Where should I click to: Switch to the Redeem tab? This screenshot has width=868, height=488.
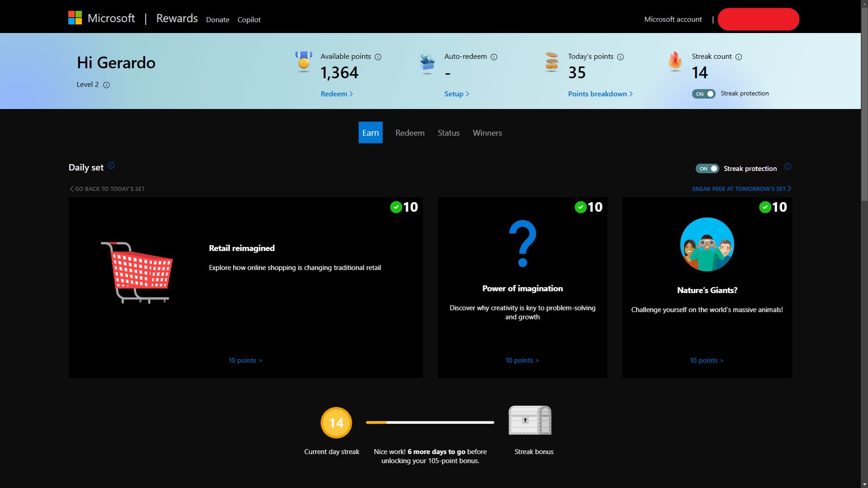point(410,133)
